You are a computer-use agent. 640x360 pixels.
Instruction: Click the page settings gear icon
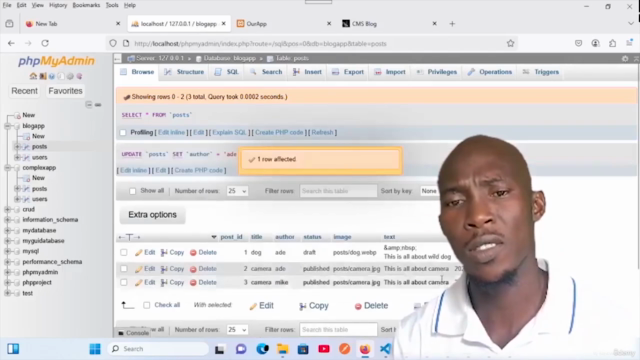click(625, 58)
